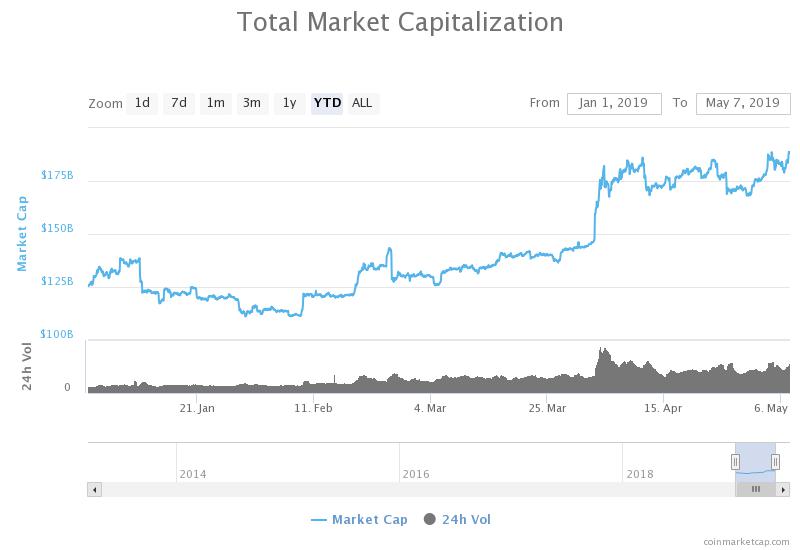Click the scrollbar's right arrow button
The image size is (800, 550).
coord(783,489)
